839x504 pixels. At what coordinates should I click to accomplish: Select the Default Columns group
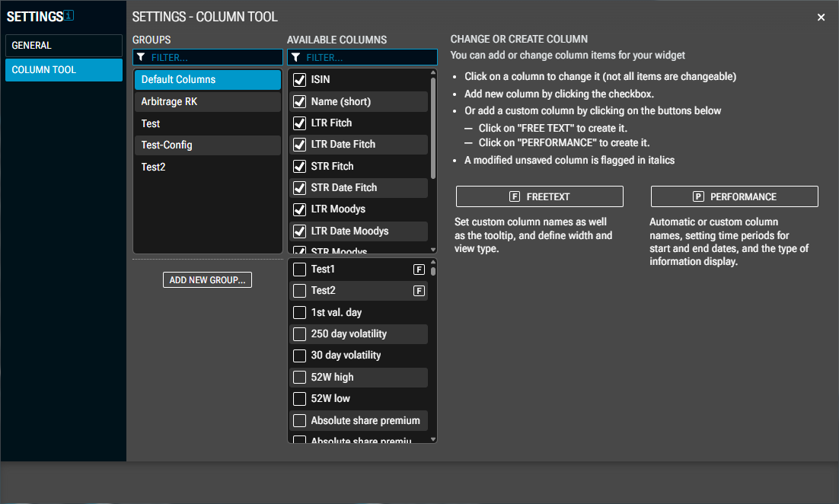(x=208, y=80)
